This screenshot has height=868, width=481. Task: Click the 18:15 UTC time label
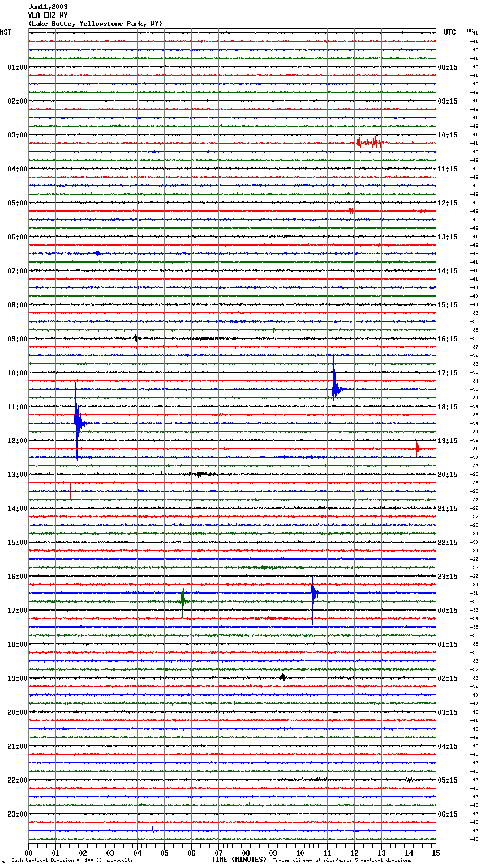coord(448,407)
